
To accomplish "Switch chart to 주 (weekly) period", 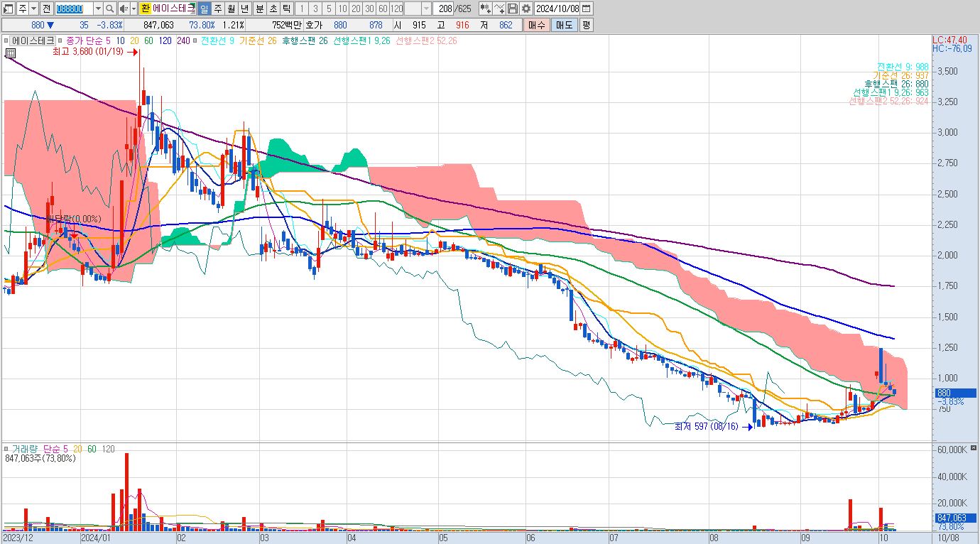I will coord(218,9).
